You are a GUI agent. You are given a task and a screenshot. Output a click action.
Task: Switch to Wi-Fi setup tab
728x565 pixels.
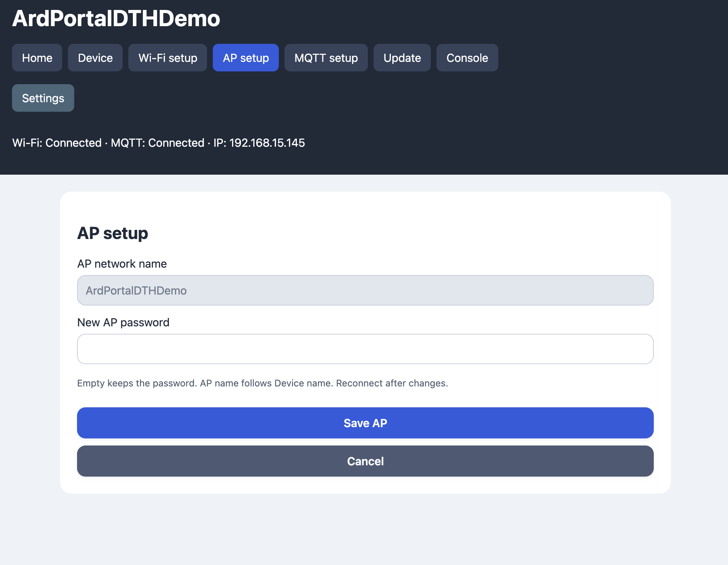pyautogui.click(x=168, y=58)
